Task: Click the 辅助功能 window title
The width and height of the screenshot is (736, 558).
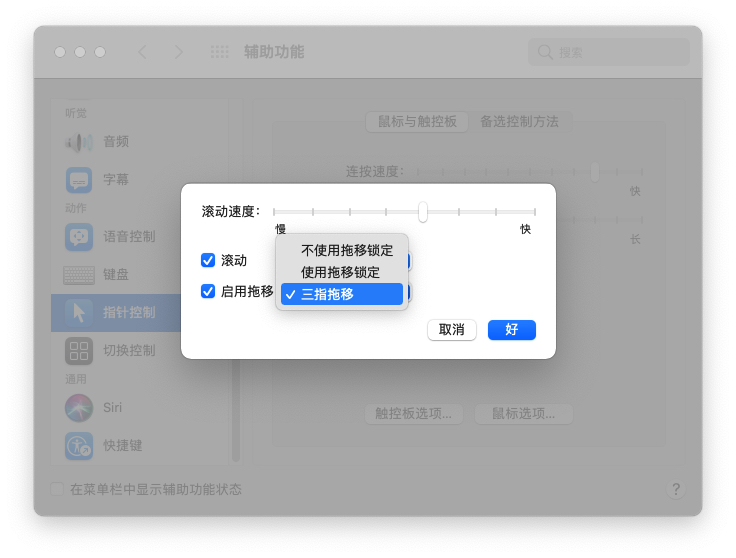Action: point(274,52)
